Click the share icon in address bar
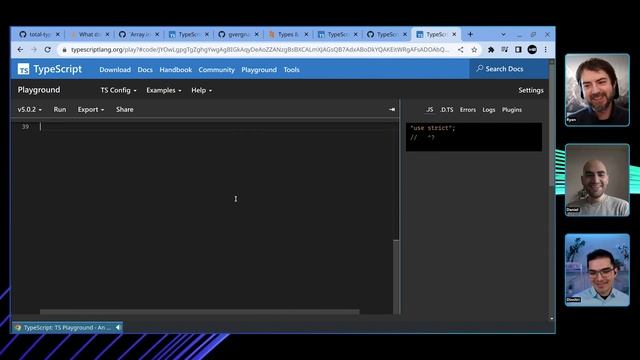 [460, 50]
